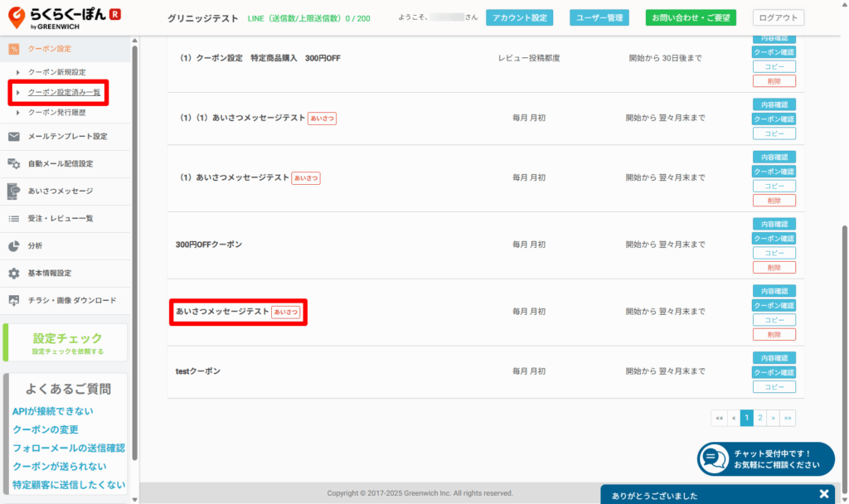Click アカウント設定 button in header
This screenshot has width=849, height=504.
pos(519,18)
